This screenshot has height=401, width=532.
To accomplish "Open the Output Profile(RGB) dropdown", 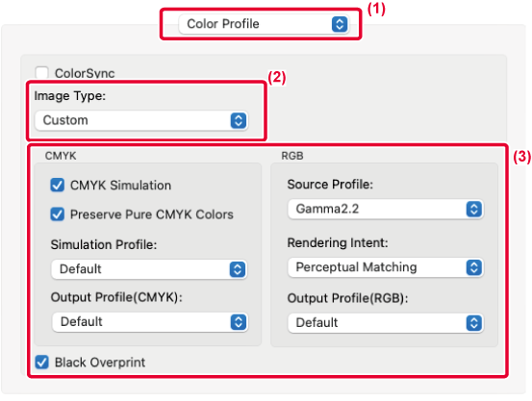I will (386, 323).
